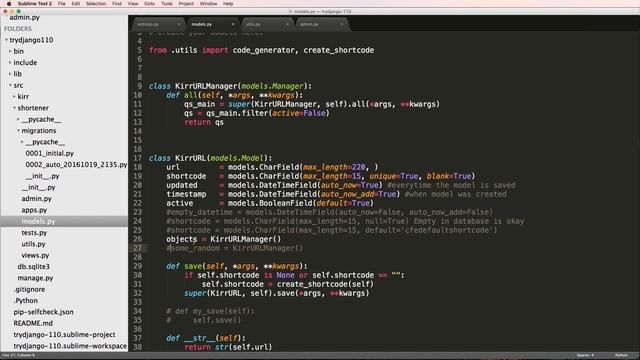Open the View menu
The width and height of the screenshot is (640, 360).
pos(133,4)
